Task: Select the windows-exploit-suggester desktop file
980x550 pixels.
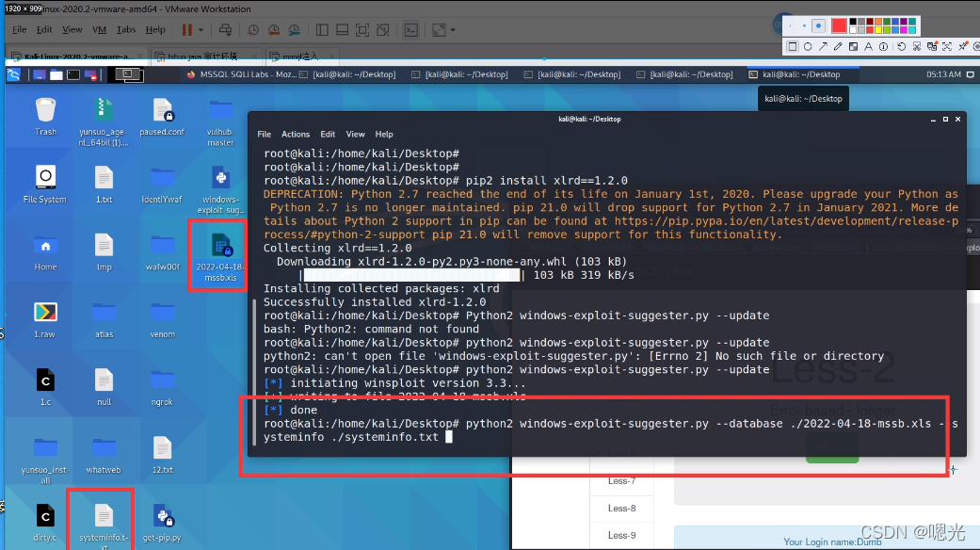Action: [x=220, y=189]
